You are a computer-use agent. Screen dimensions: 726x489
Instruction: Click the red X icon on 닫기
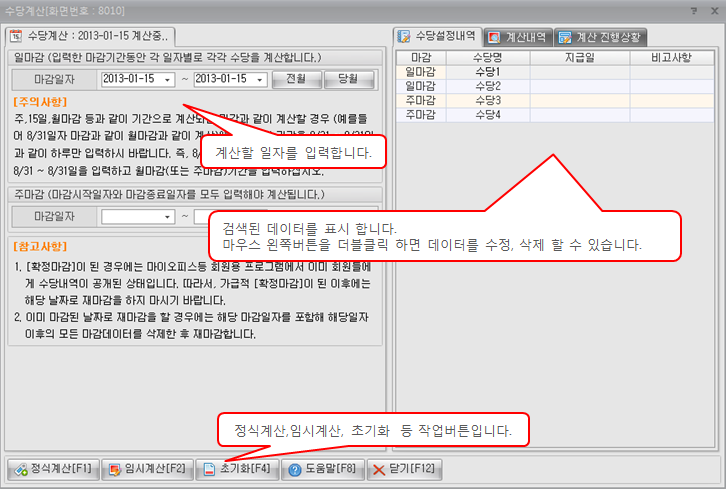tap(379, 470)
